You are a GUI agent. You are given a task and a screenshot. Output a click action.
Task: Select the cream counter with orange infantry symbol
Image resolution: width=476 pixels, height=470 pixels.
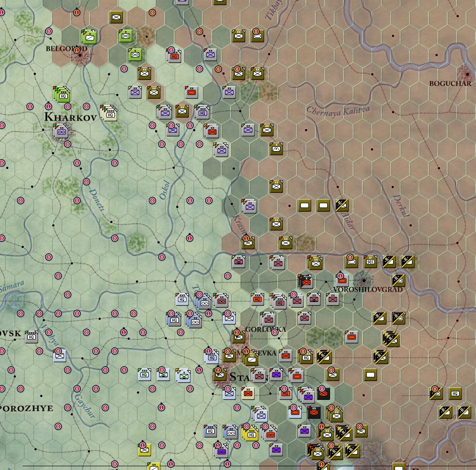tap(248, 393)
